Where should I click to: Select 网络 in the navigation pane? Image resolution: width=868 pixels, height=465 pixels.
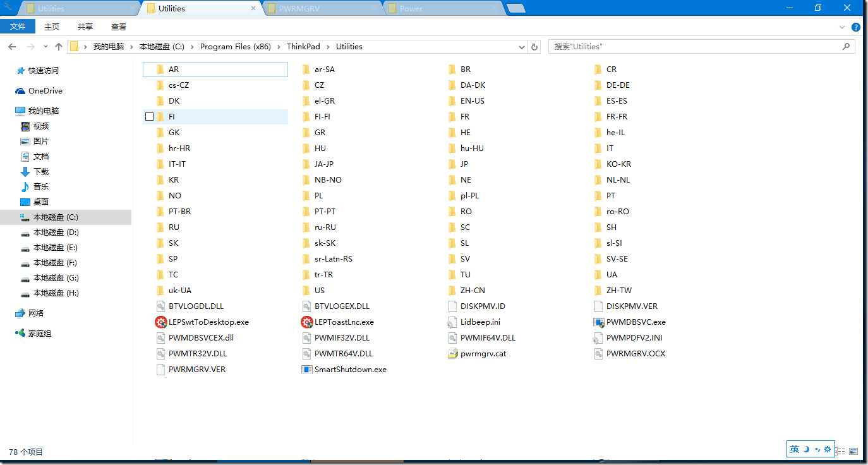coord(36,313)
